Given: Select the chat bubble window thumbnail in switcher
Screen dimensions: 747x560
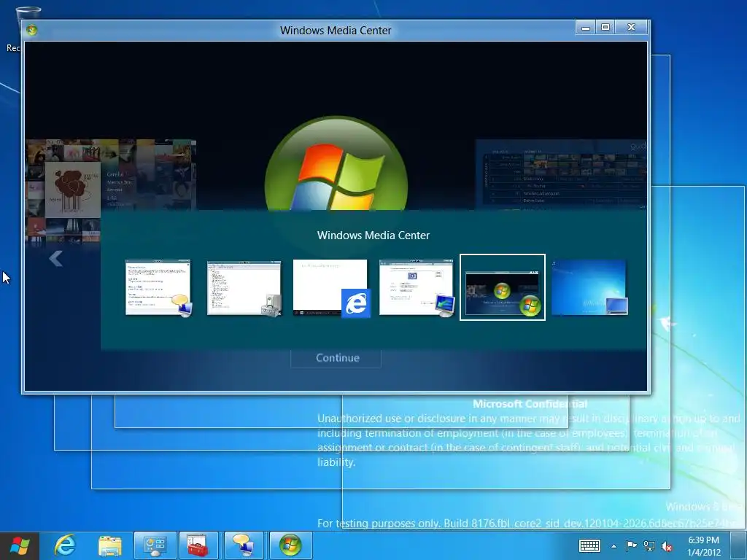Looking at the screenshot, I should (x=158, y=287).
